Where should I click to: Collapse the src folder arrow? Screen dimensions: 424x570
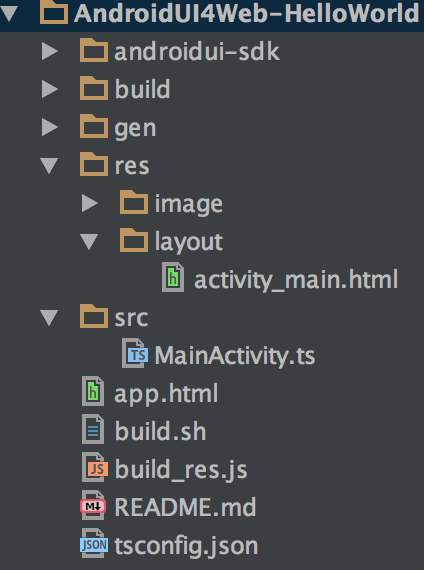click(x=49, y=318)
